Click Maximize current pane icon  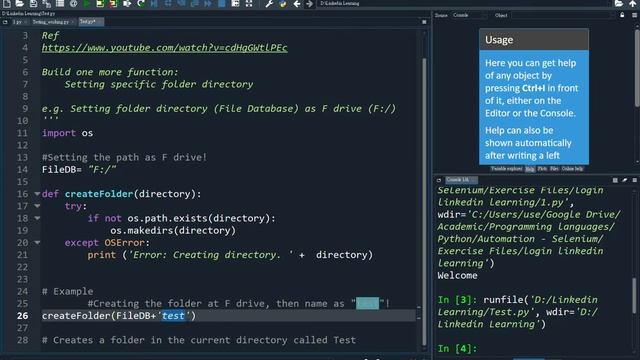point(235,3)
